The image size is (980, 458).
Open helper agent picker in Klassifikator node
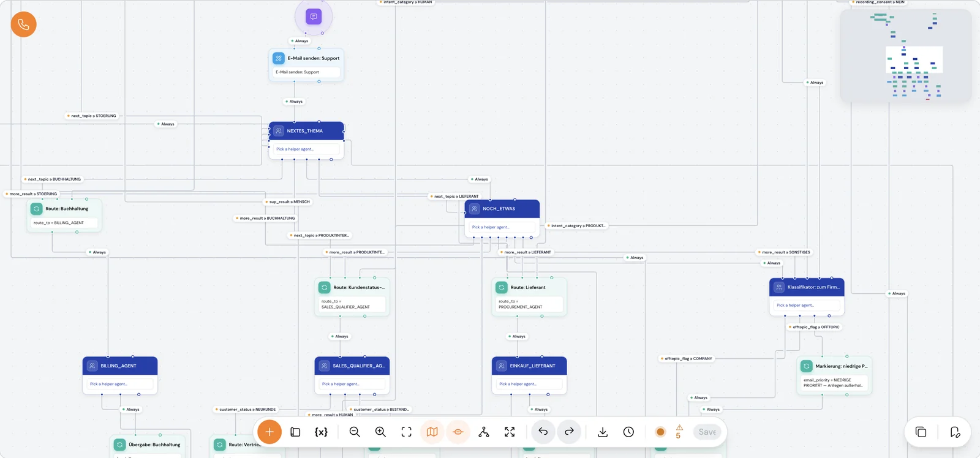pyautogui.click(x=807, y=305)
